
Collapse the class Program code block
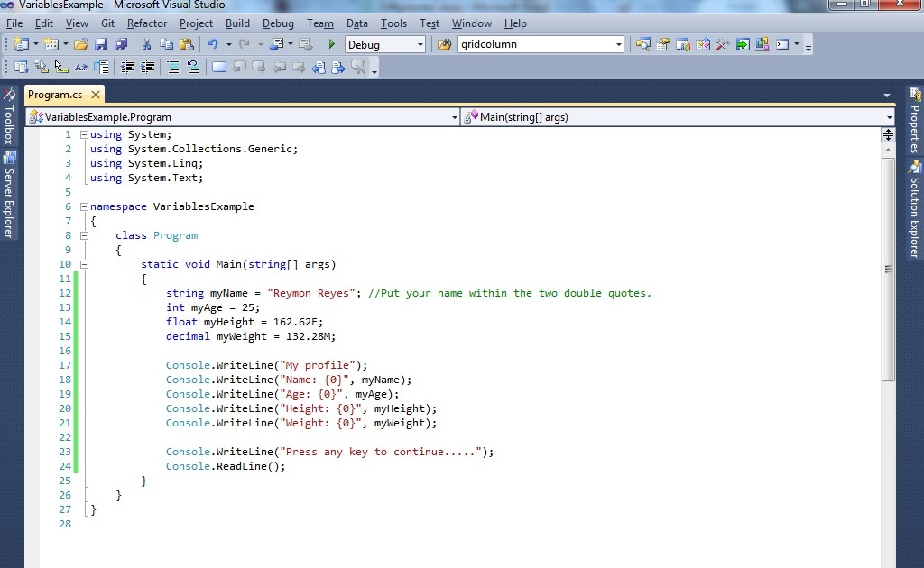(x=84, y=234)
